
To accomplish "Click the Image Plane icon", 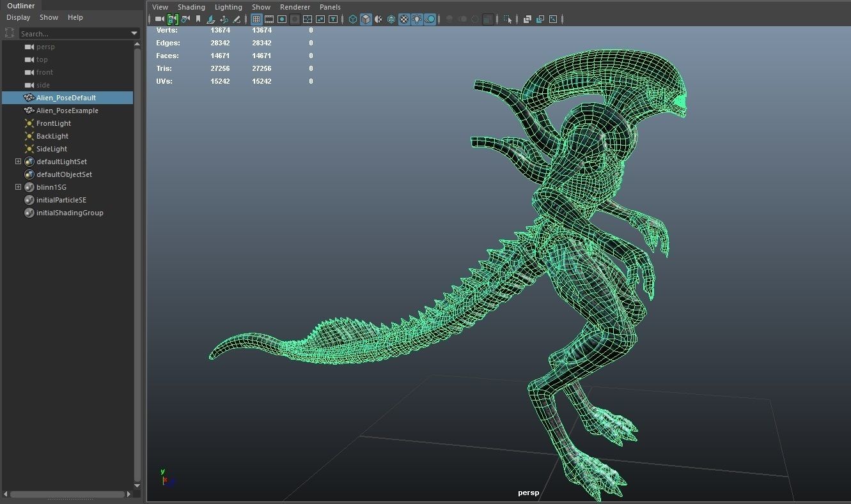I will pyautogui.click(x=211, y=19).
